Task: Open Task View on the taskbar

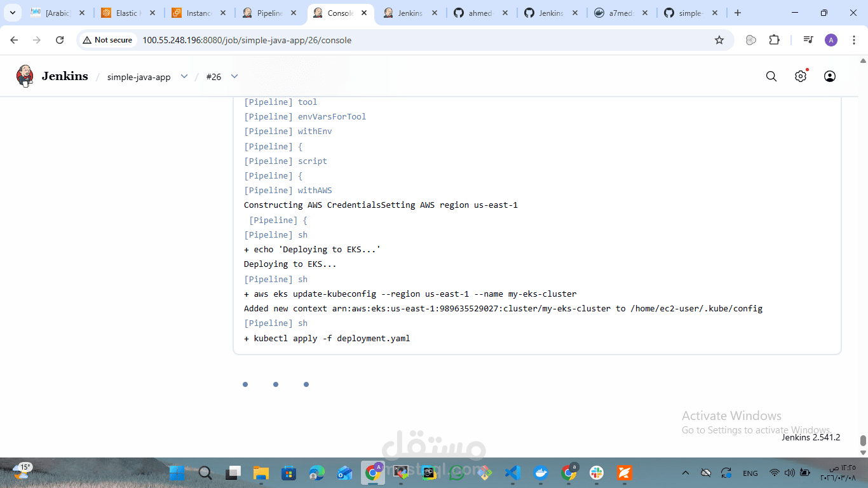Action: click(233, 473)
